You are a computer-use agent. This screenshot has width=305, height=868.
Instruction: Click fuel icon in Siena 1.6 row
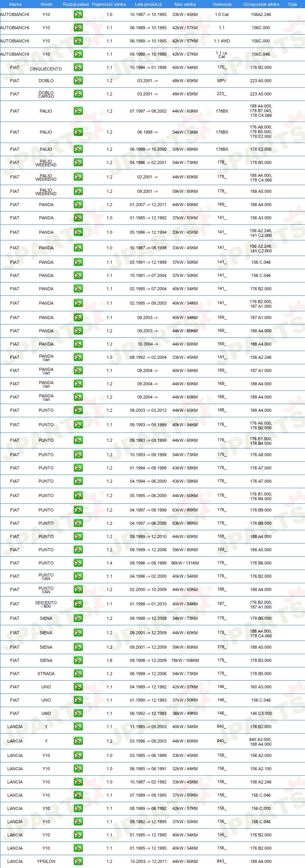tap(78, 660)
